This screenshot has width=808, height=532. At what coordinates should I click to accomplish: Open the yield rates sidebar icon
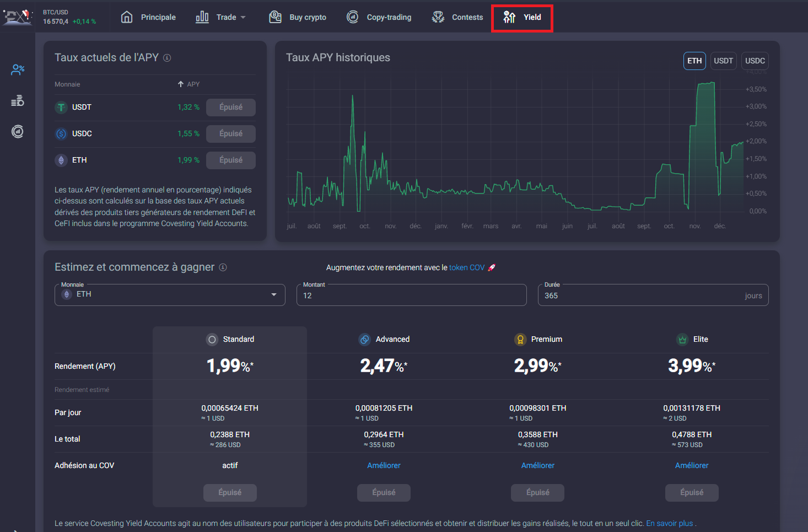pos(18,69)
